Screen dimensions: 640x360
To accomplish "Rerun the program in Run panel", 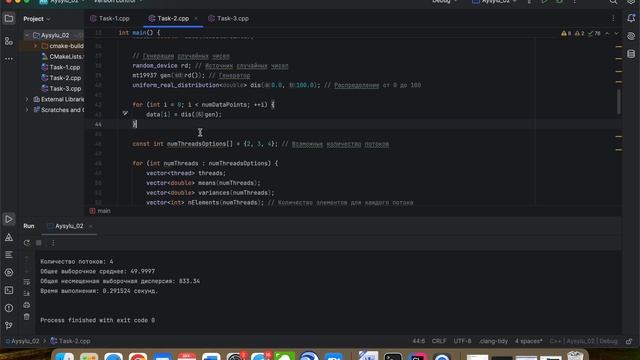I will [27, 243].
